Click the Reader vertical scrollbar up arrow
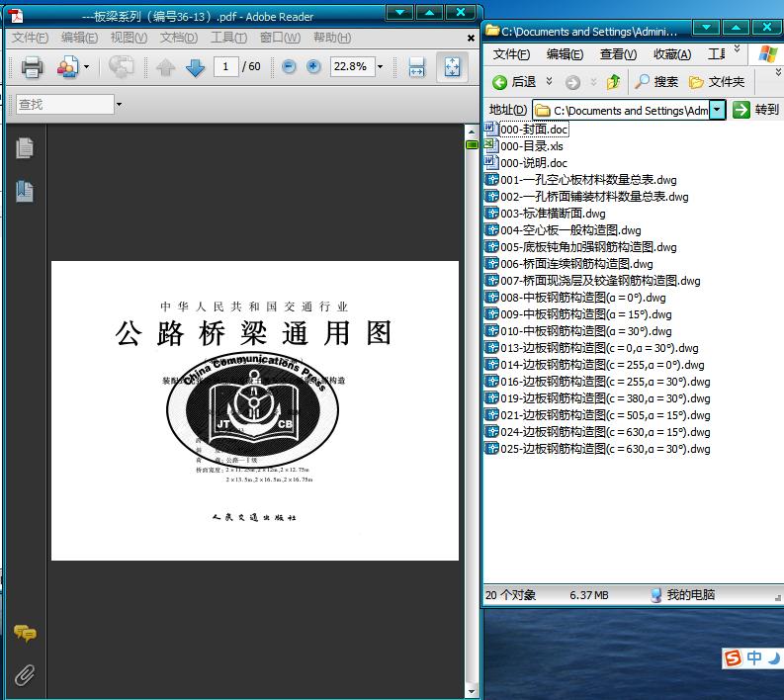 coord(472,132)
